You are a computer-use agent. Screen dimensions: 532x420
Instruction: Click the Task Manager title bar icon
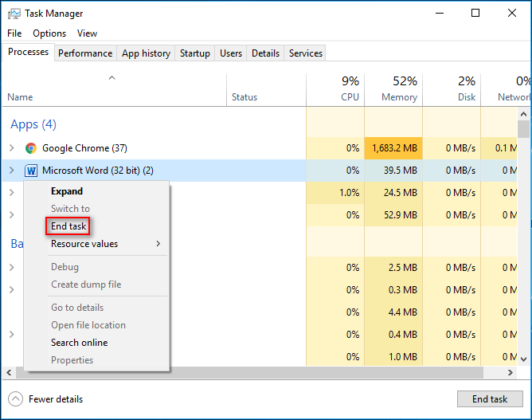point(14,14)
